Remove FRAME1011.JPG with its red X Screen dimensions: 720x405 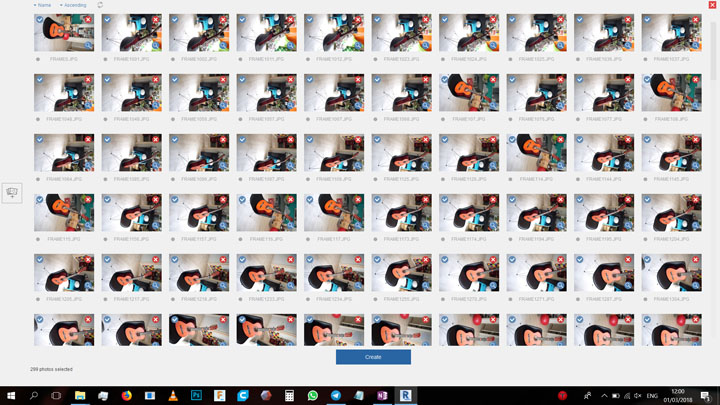291,20
